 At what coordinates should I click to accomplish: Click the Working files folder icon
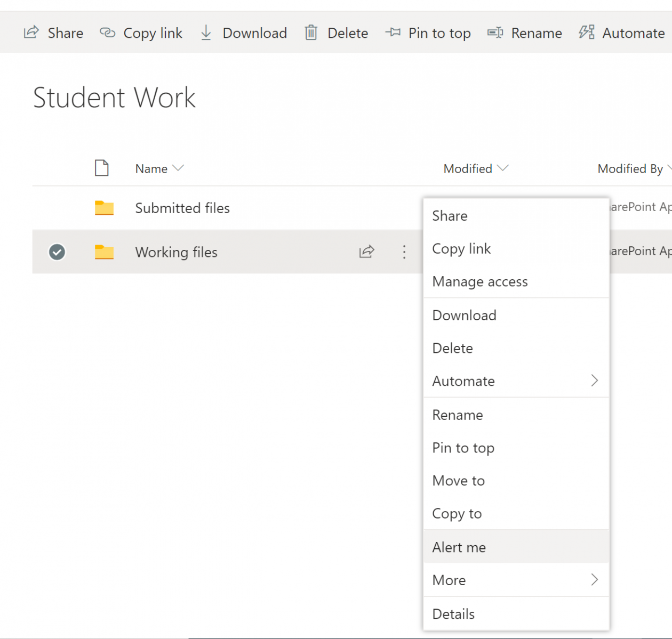104,252
